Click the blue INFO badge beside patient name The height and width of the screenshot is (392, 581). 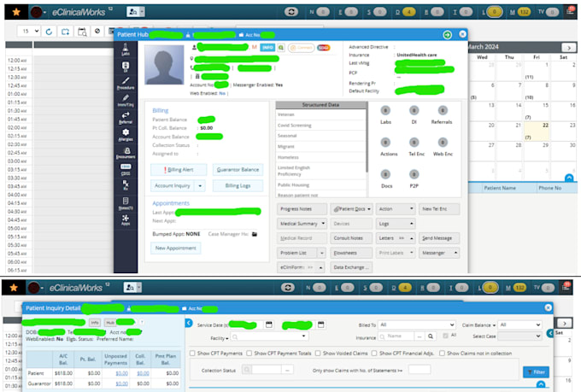pyautogui.click(x=267, y=48)
